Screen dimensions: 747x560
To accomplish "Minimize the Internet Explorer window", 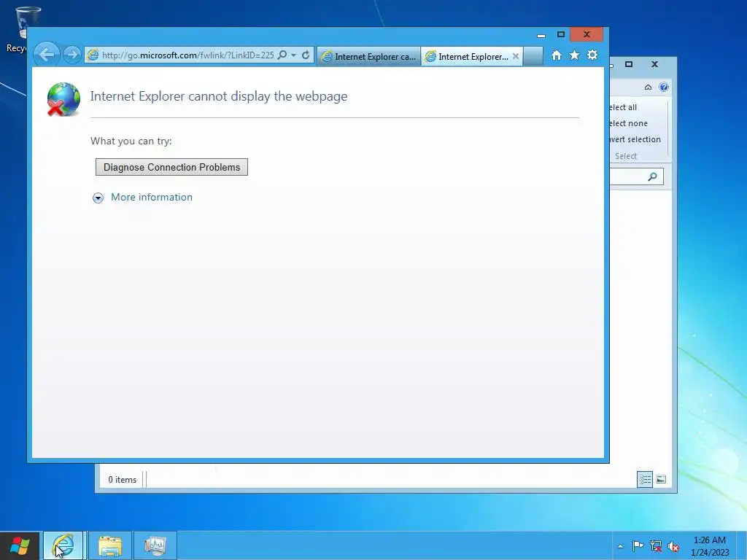I will (541, 35).
